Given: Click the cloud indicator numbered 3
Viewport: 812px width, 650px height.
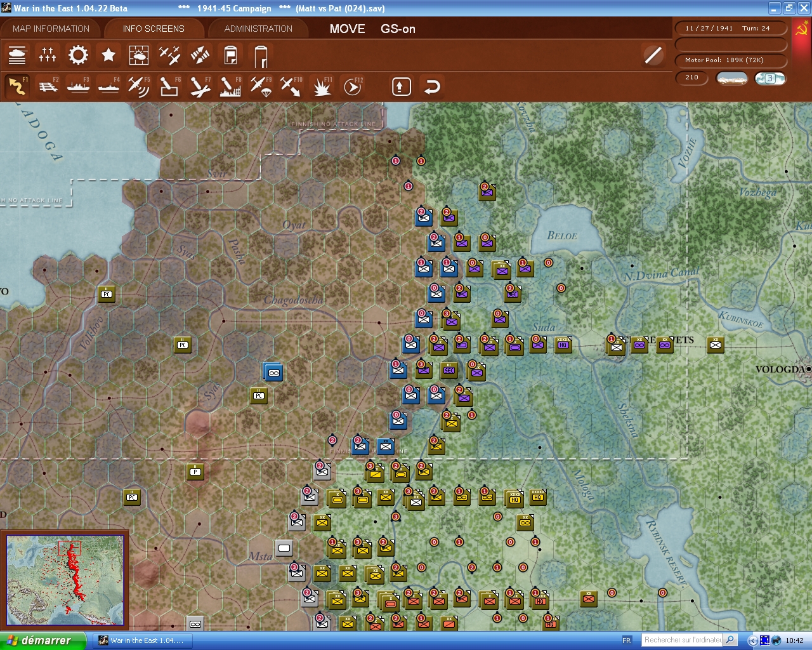Looking at the screenshot, I should [x=770, y=78].
